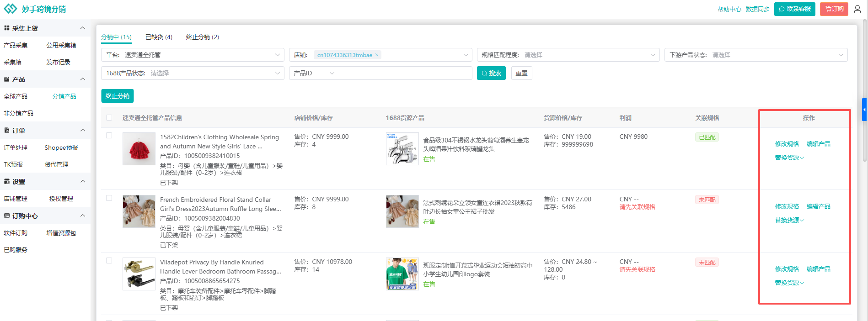Click the 未匹配 tag on French Embroidered row
The height and width of the screenshot is (321, 868).
[707, 200]
